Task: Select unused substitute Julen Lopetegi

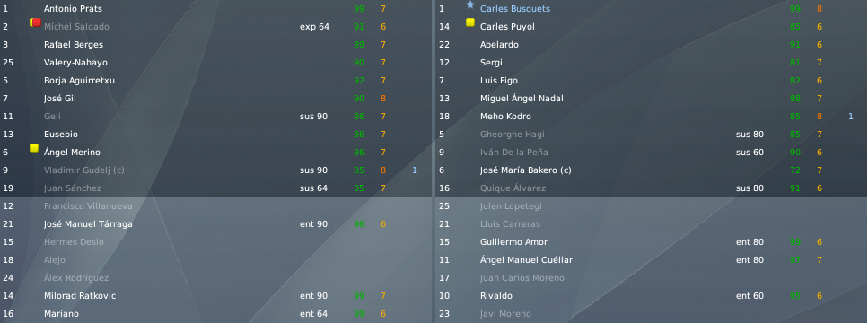Action: pos(511,206)
